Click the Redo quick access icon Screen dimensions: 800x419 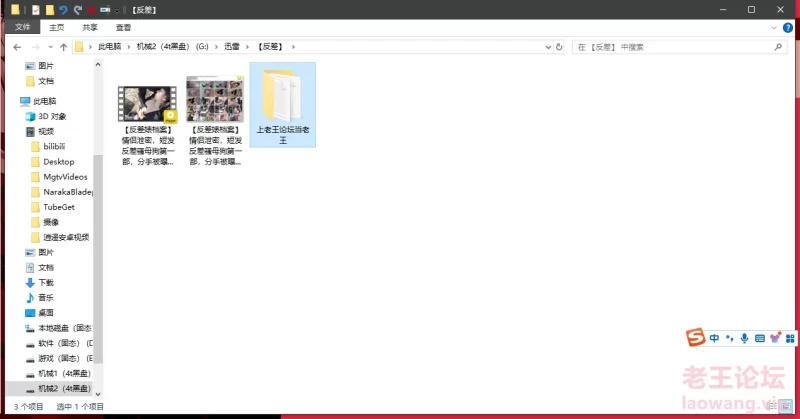click(78, 10)
